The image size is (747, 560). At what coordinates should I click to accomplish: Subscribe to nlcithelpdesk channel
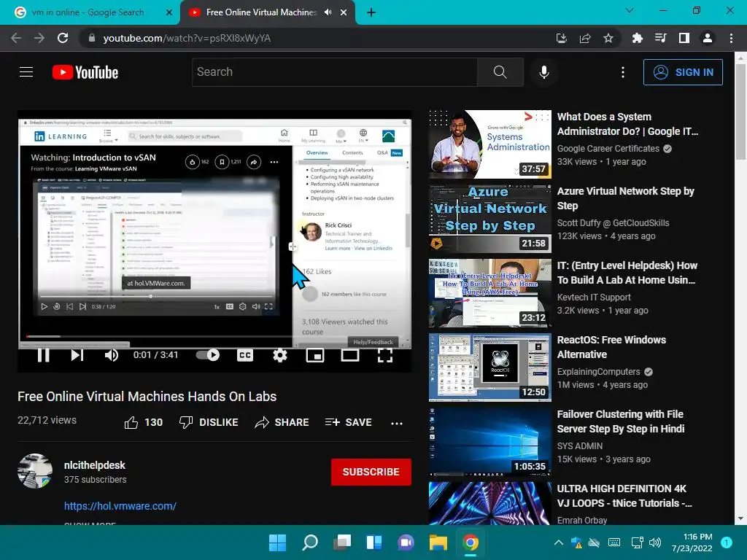pyautogui.click(x=371, y=472)
